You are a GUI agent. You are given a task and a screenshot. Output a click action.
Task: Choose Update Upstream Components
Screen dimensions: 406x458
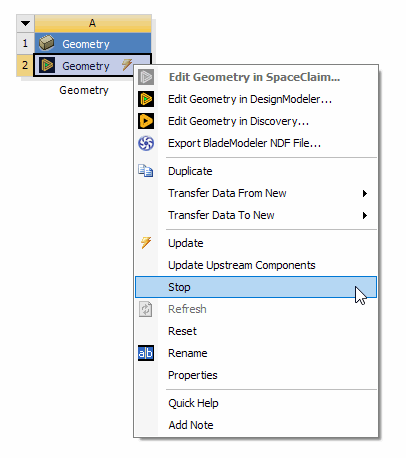[256, 265]
